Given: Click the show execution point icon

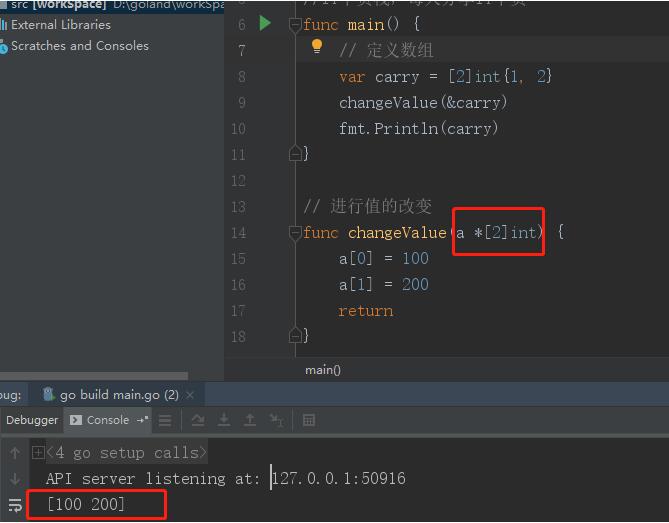Looking at the screenshot, I should coord(165,421).
